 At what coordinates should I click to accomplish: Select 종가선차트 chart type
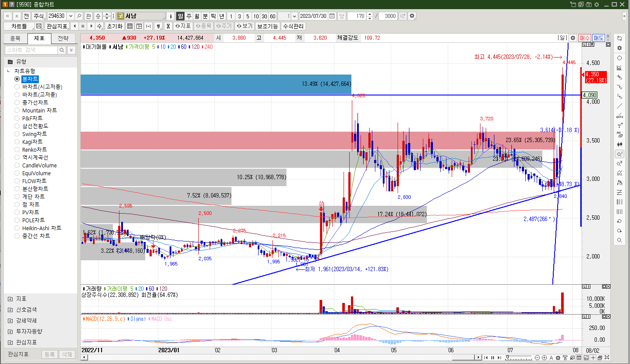click(x=32, y=102)
